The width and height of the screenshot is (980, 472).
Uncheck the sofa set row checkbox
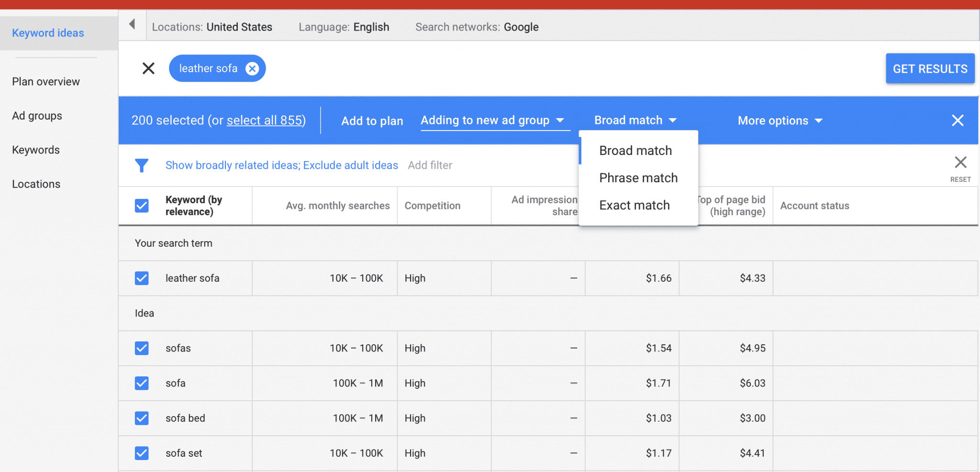pyautogui.click(x=142, y=453)
